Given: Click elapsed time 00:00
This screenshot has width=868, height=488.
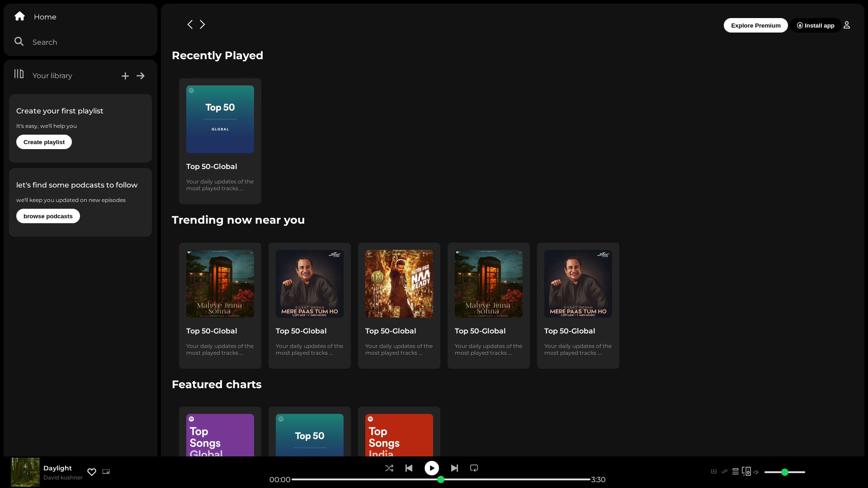Looking at the screenshot, I should coord(280,479).
